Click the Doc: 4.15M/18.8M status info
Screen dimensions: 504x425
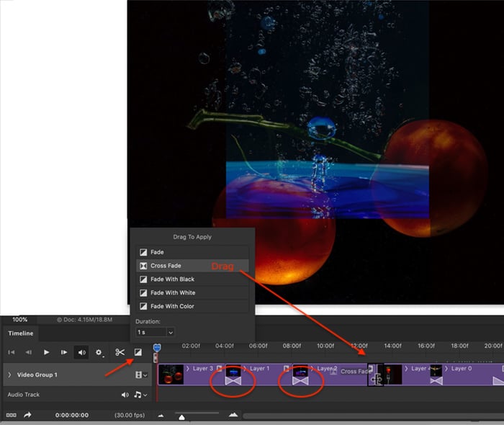85,320
